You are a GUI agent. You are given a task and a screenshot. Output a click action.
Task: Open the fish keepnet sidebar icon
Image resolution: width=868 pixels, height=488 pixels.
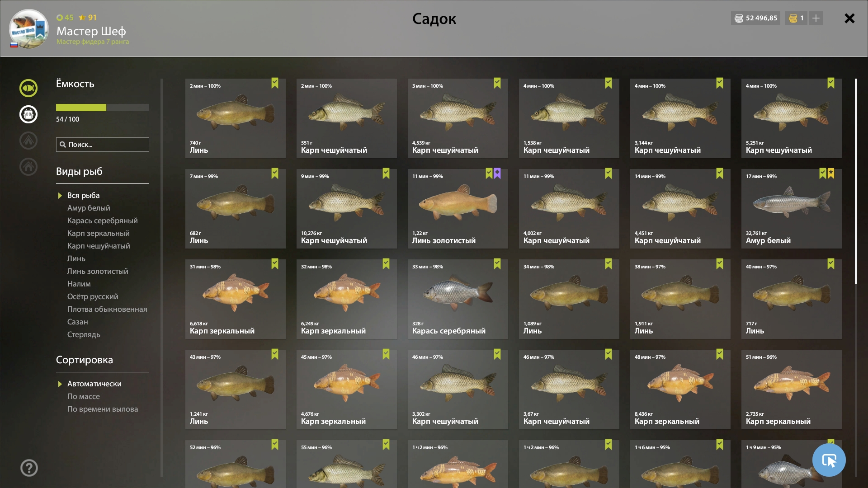click(x=28, y=88)
